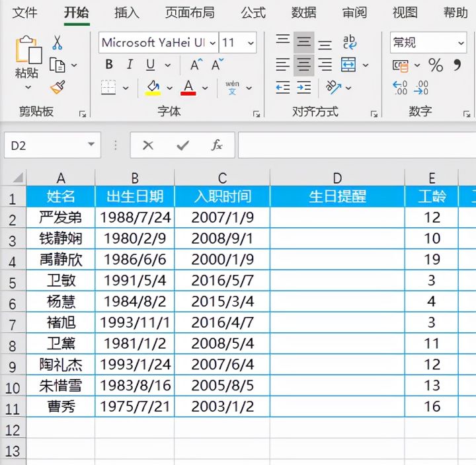Apply red font color
This screenshot has width=476, height=465.
click(188, 88)
